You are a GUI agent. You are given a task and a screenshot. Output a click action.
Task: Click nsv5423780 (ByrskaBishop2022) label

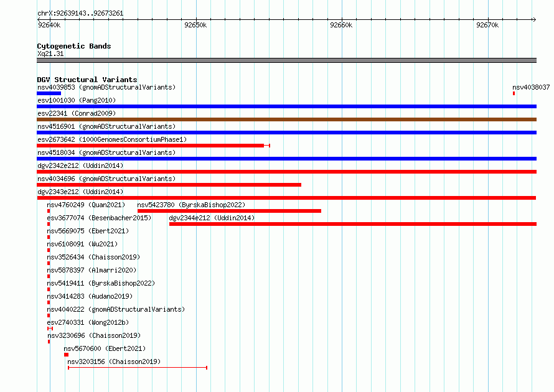click(191, 205)
